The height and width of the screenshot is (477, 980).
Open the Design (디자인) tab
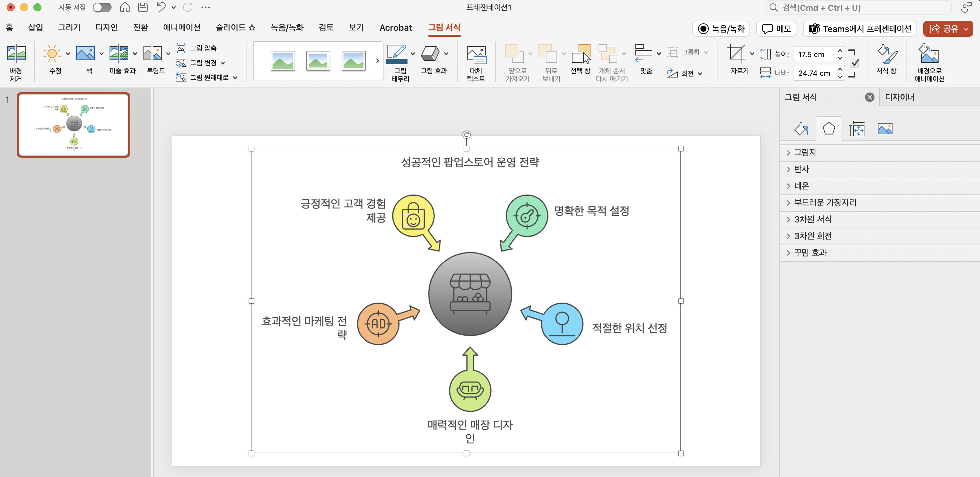[x=107, y=27]
